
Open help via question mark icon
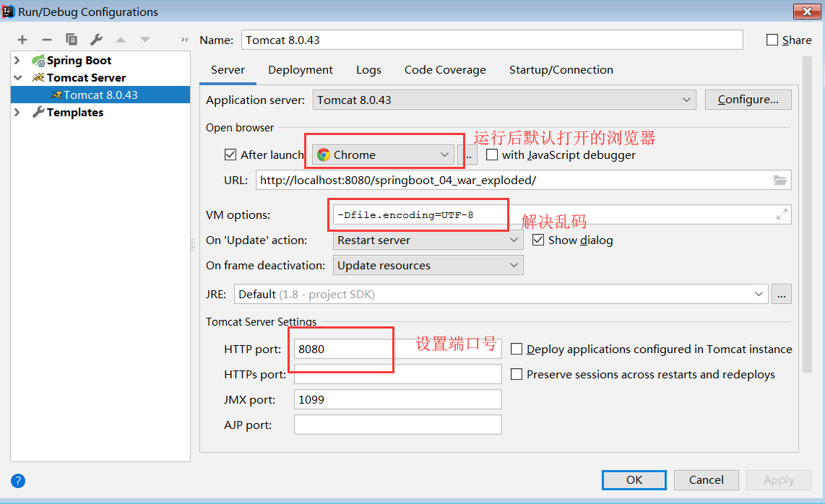click(x=18, y=481)
